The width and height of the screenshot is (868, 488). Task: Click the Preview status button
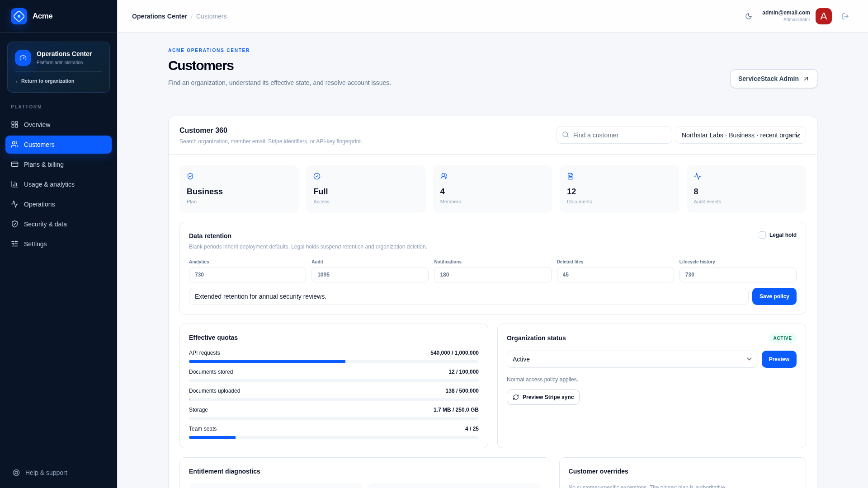pos(779,359)
